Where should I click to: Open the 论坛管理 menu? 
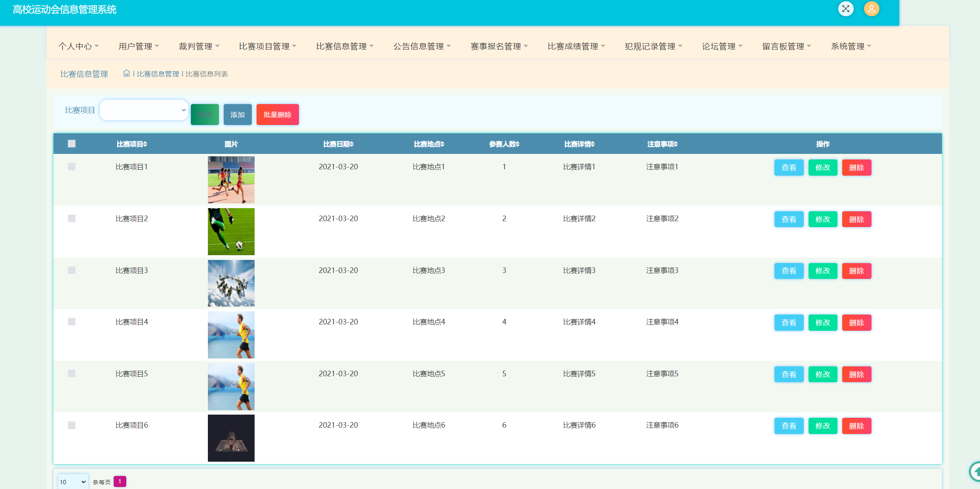[x=722, y=46]
